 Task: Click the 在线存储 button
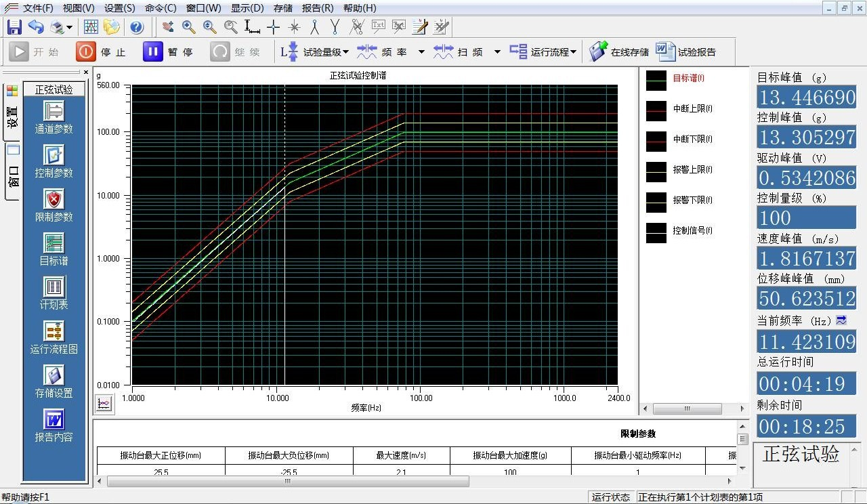(x=619, y=52)
